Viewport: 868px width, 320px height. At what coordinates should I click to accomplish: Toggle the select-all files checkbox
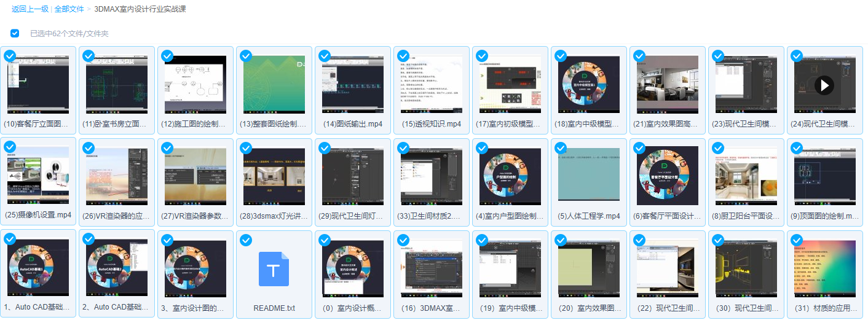(x=15, y=33)
